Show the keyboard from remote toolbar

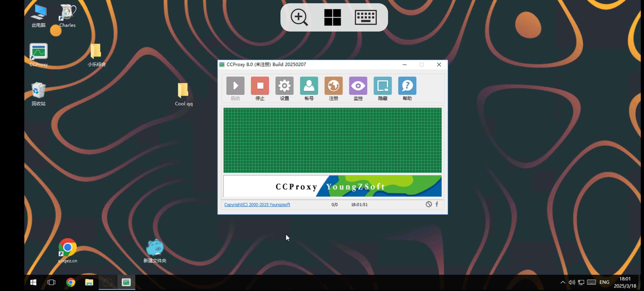pyautogui.click(x=366, y=17)
